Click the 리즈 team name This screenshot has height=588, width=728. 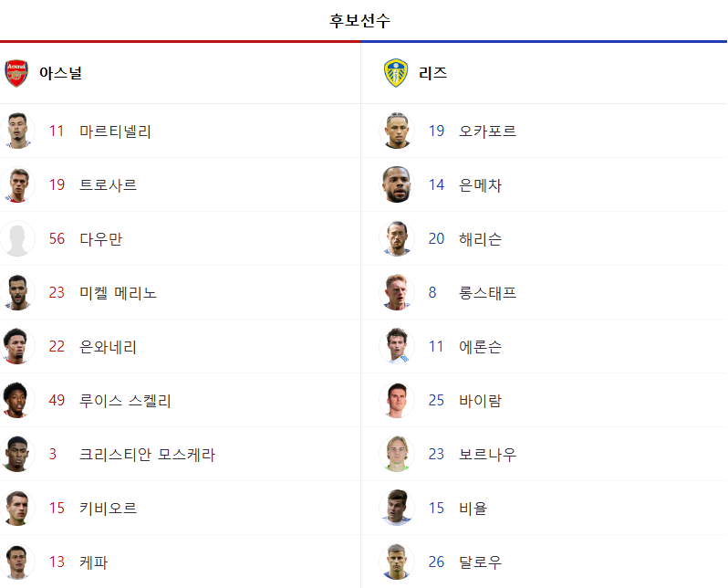pyautogui.click(x=432, y=73)
